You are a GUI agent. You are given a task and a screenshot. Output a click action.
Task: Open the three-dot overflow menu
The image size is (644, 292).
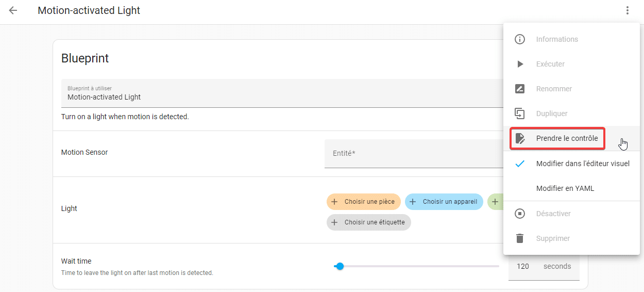click(x=627, y=10)
